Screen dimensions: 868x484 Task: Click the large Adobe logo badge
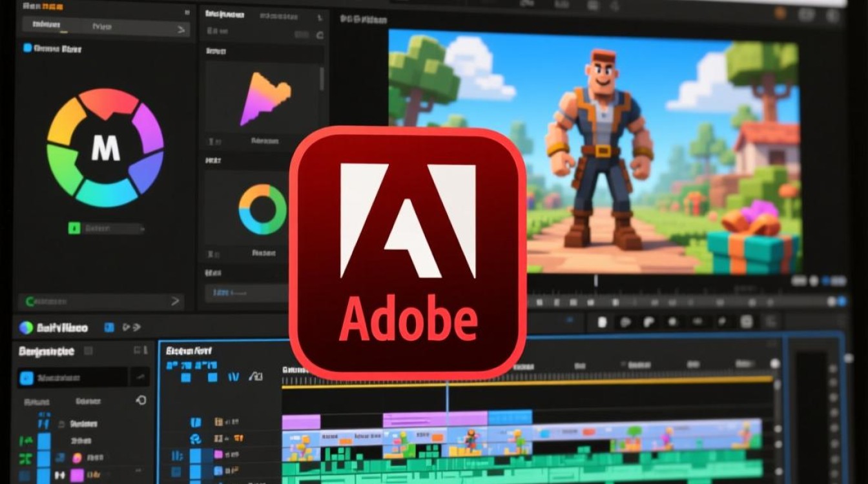click(x=408, y=253)
